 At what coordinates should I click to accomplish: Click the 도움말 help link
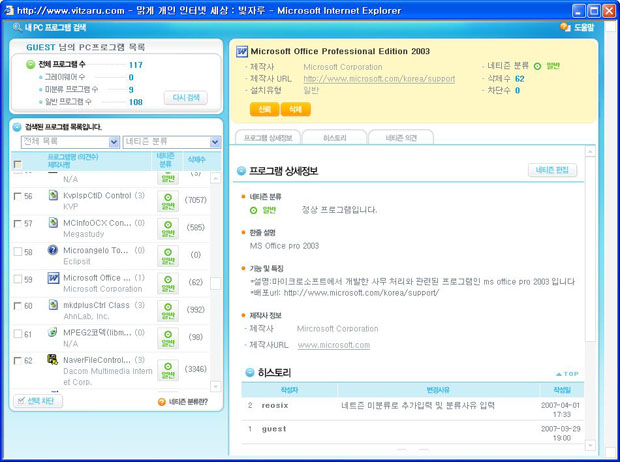coord(584,27)
